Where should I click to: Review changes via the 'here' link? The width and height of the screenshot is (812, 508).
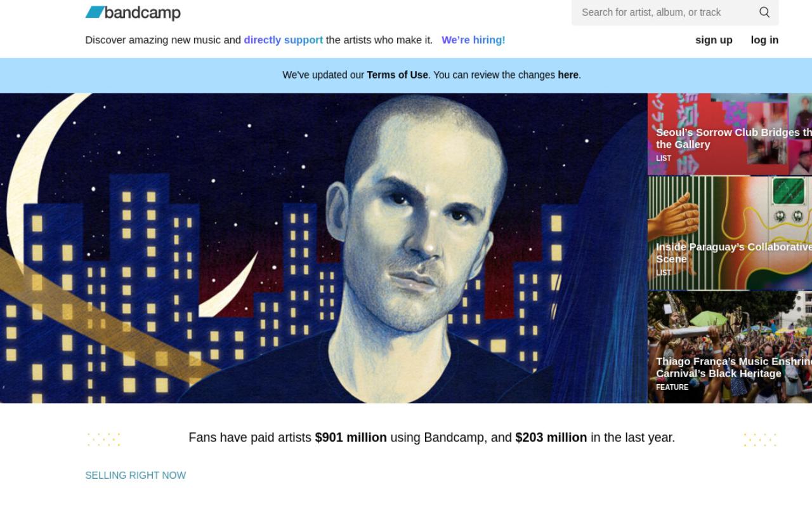click(568, 75)
